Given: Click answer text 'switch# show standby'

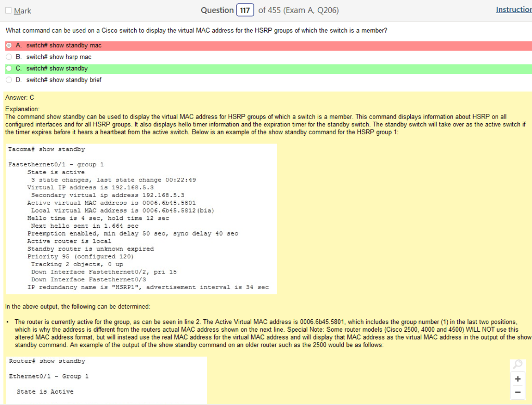Looking at the screenshot, I should pyautogui.click(x=57, y=69).
